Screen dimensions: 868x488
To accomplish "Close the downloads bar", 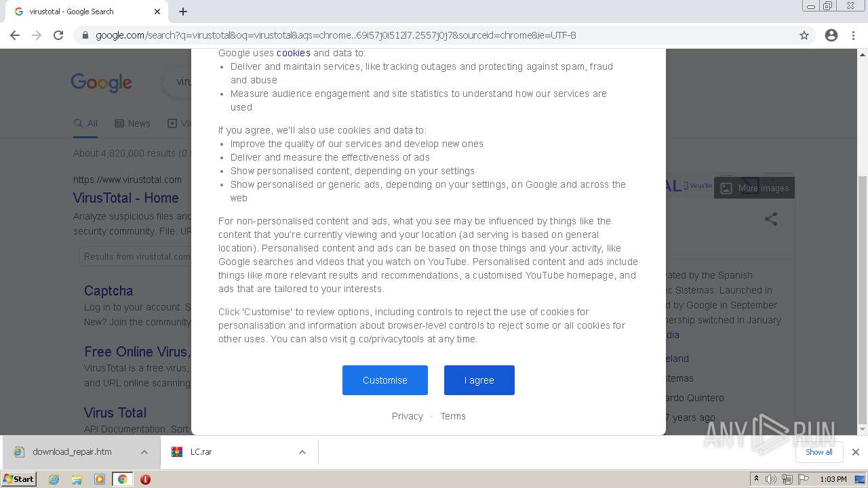I will pos(856,452).
